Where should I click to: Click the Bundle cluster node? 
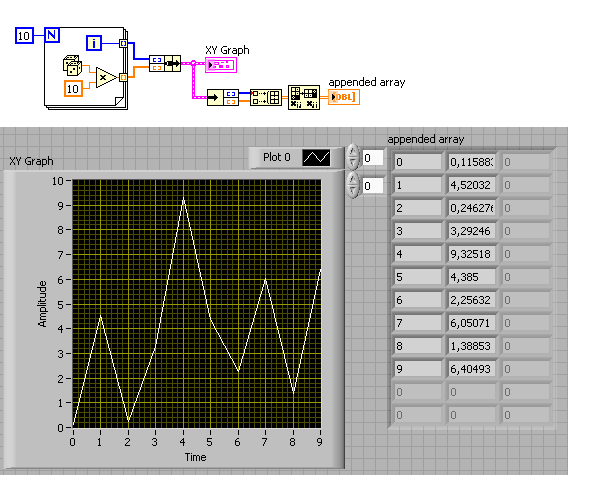(165, 64)
